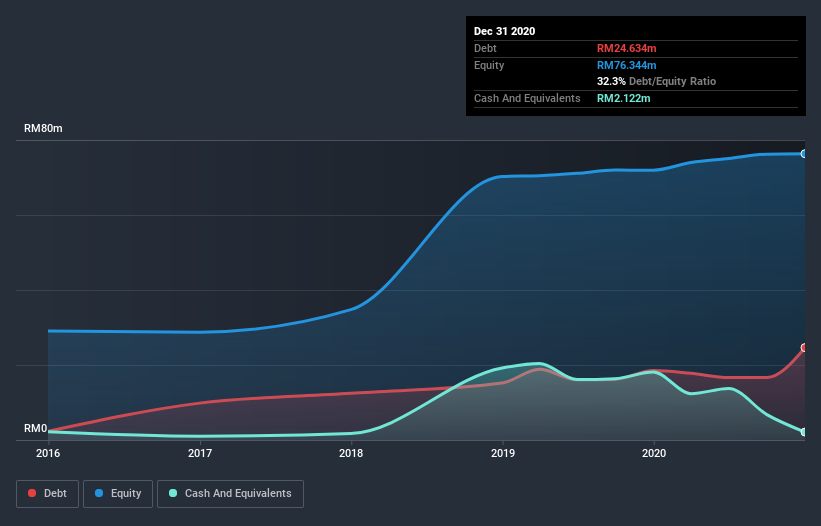Click the 2019 x-axis label
The height and width of the screenshot is (526, 821).
[503, 453]
